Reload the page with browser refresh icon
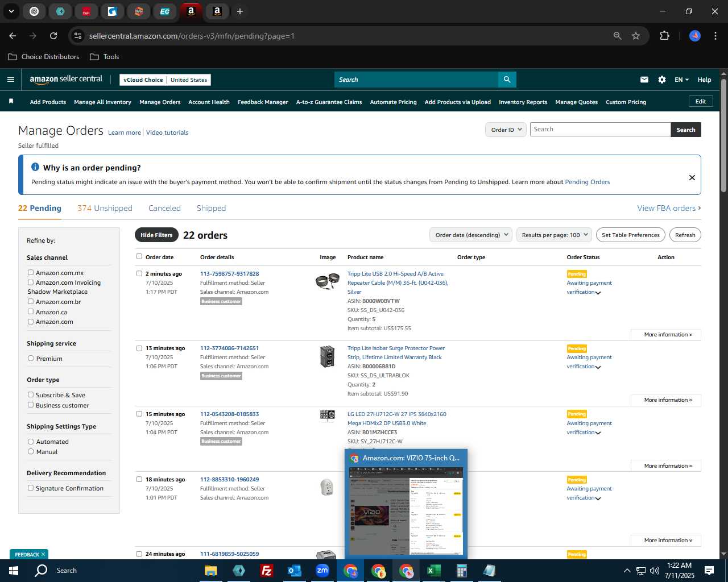 53,36
